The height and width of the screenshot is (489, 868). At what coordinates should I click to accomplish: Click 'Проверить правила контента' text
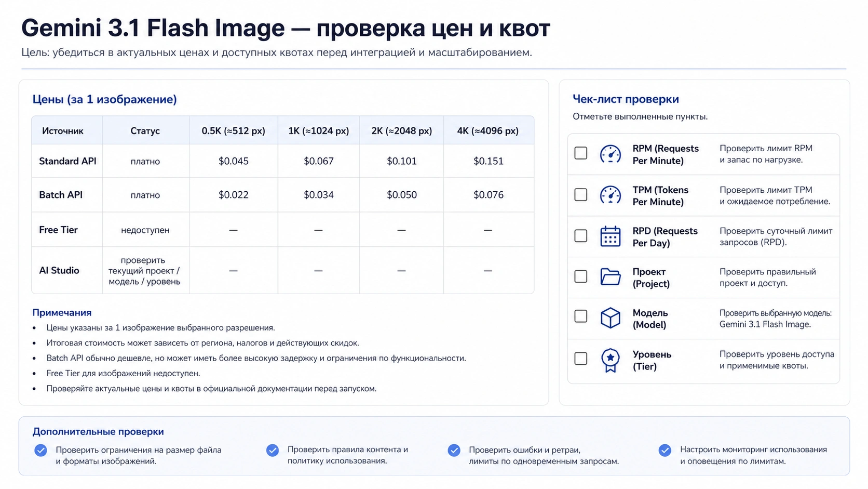347,455
